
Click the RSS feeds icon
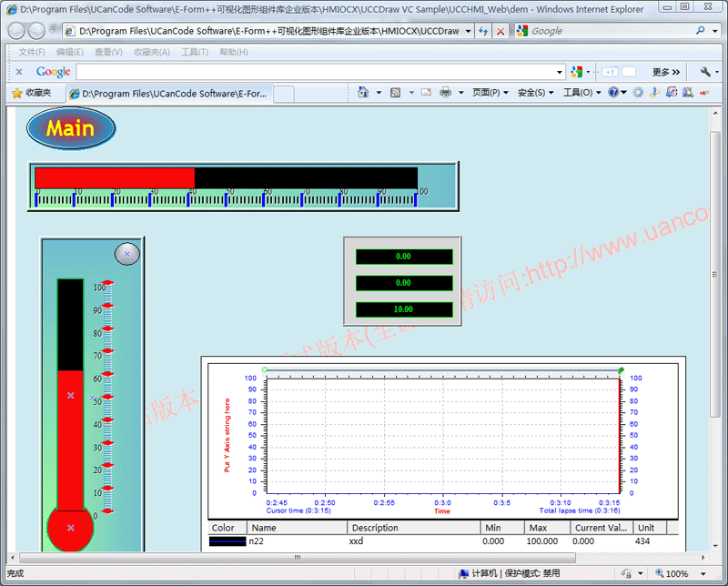click(x=396, y=93)
